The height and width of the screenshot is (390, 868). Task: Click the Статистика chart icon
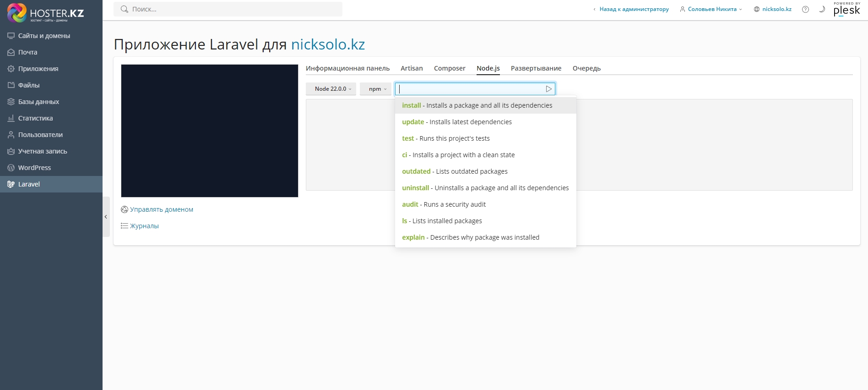click(x=11, y=118)
